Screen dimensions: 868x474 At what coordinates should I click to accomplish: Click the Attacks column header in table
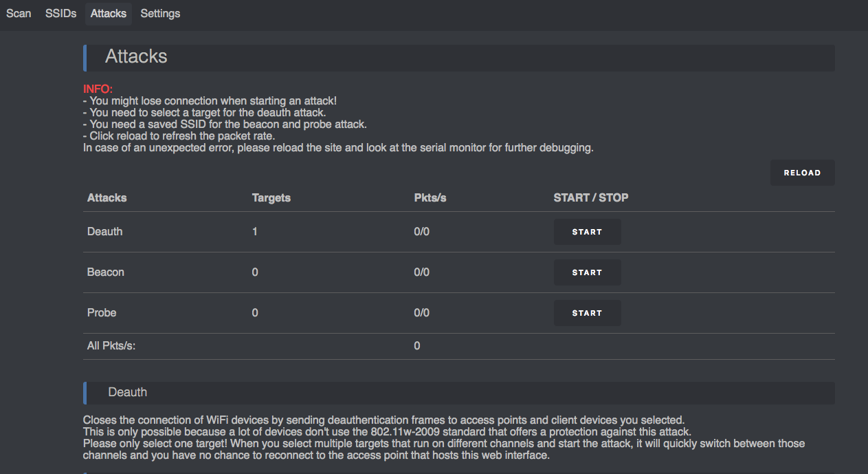point(107,197)
